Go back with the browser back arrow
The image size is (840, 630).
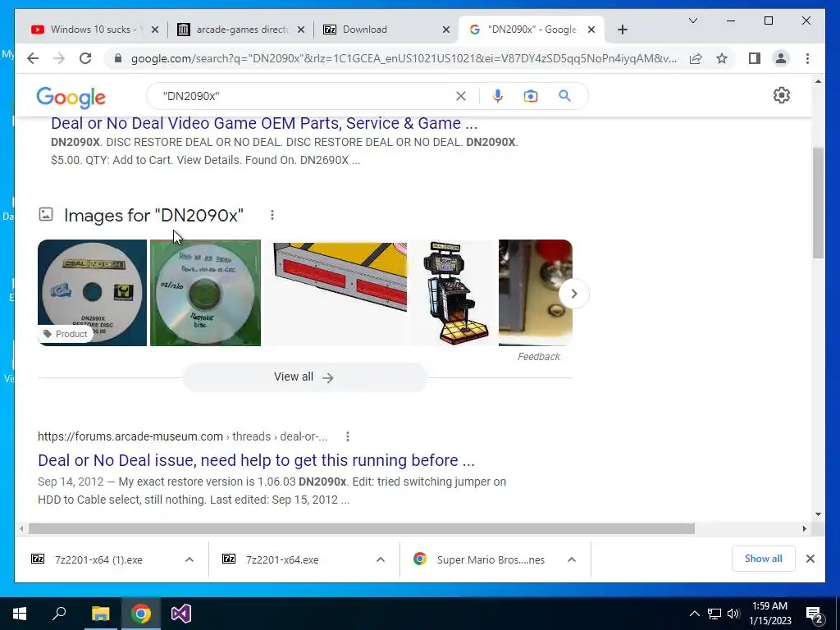coord(33,58)
